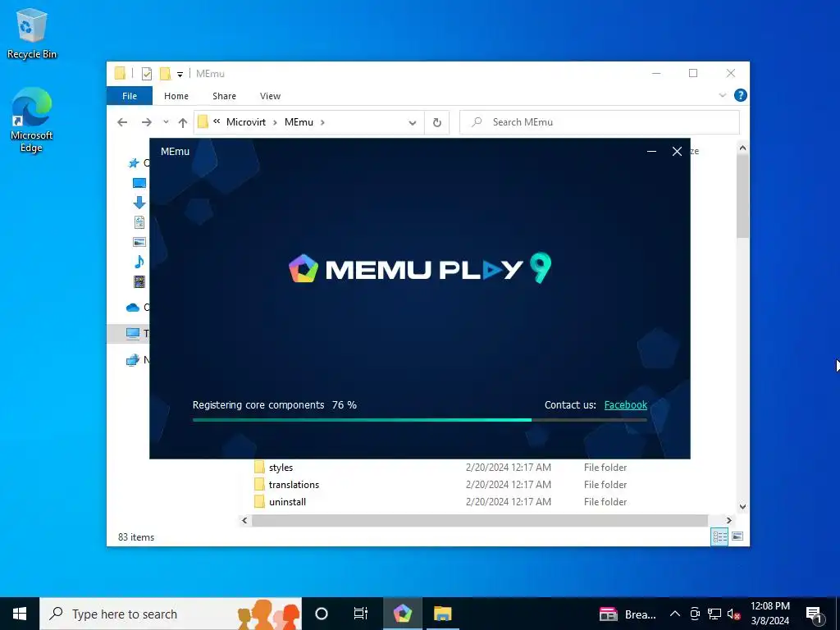Screen dimensions: 840x630
Task: Open the View ribbon tab
Action: tap(270, 96)
